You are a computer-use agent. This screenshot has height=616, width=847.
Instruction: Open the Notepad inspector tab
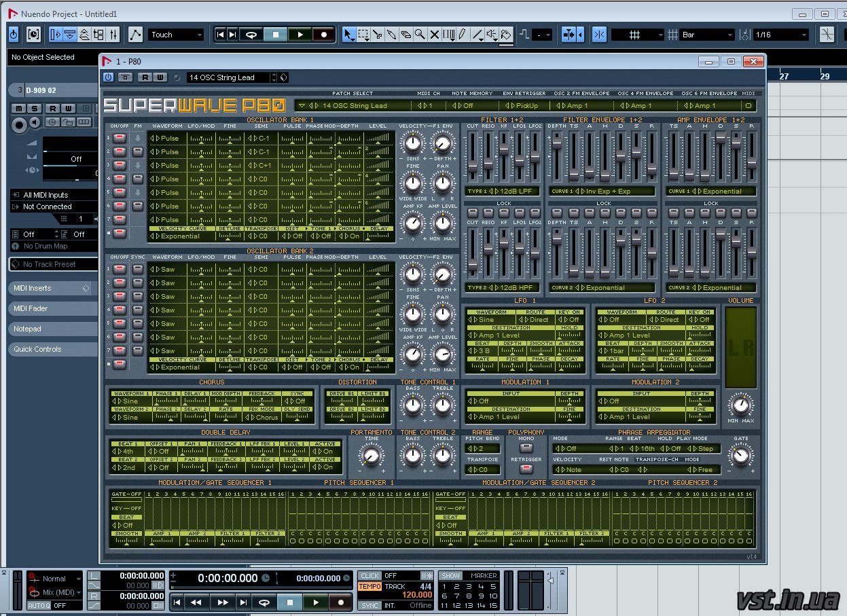pyautogui.click(x=52, y=329)
